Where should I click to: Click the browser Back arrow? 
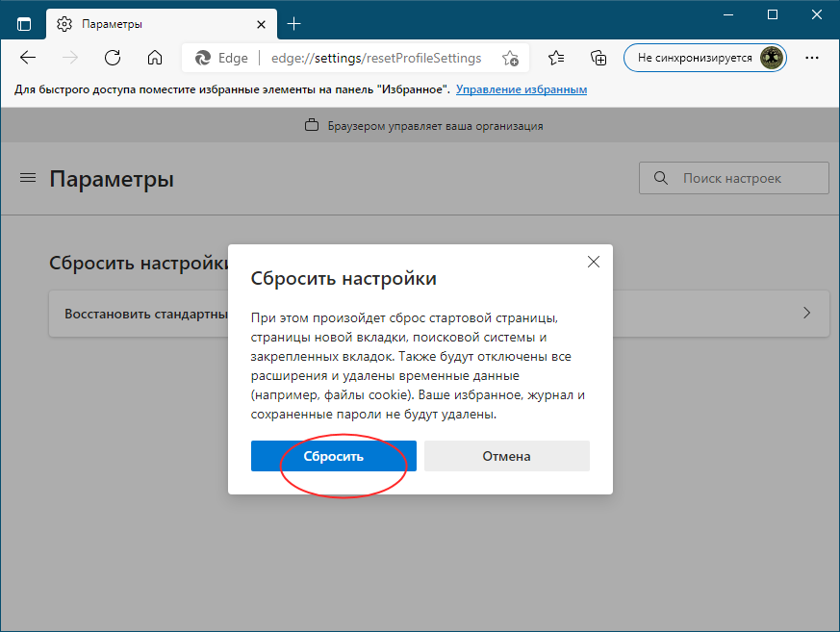coord(28,58)
